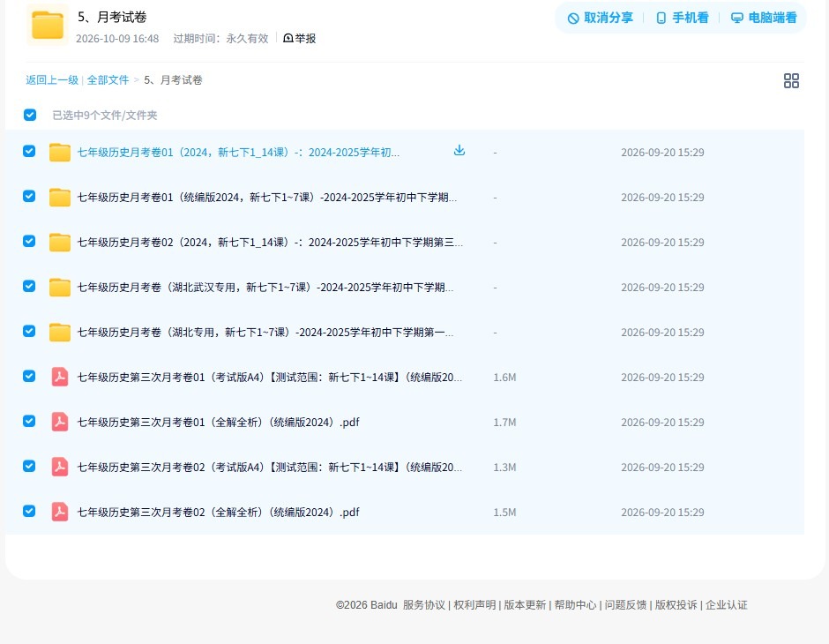Uncheck 第三次月考卷02(考试版A4) checkbox

(x=29, y=466)
